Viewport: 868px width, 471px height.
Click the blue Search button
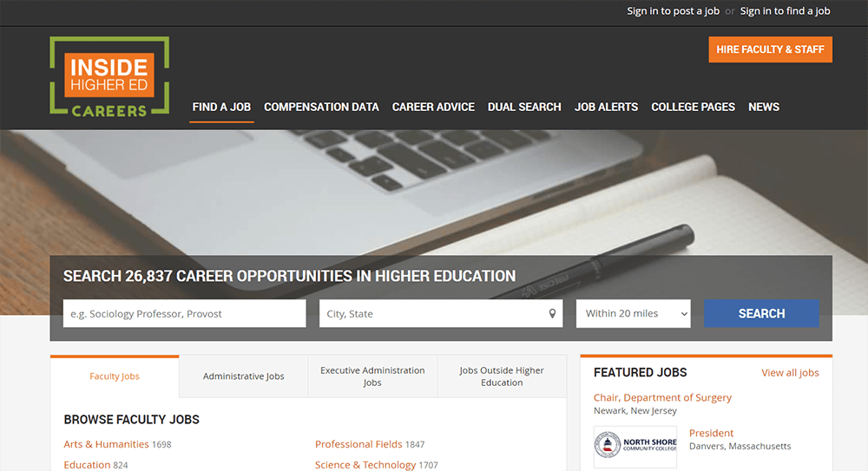pyautogui.click(x=761, y=314)
